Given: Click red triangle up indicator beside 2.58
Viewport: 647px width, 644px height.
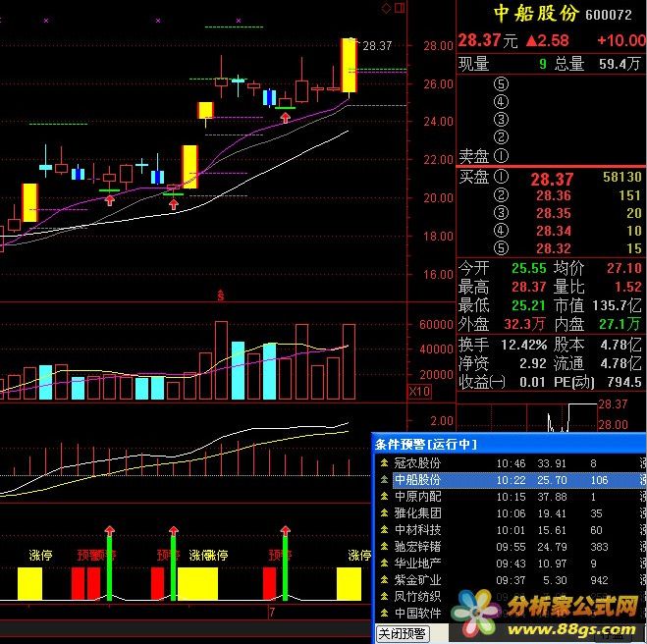Looking at the screenshot, I should click(x=532, y=40).
